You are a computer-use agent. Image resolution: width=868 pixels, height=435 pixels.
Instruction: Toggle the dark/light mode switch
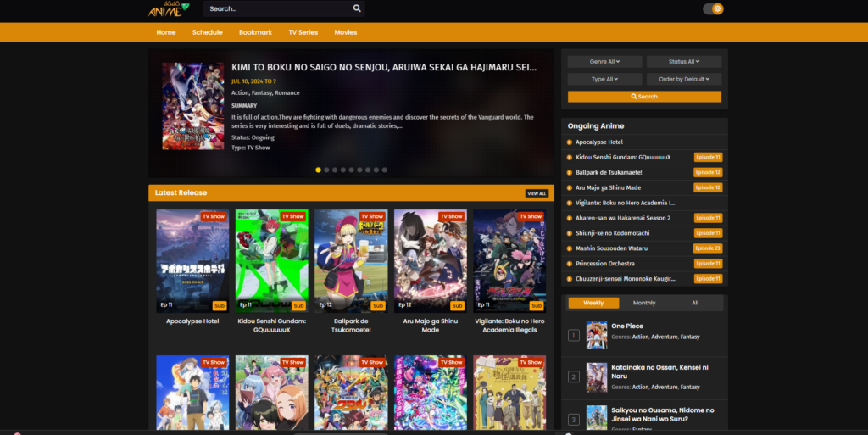(713, 8)
